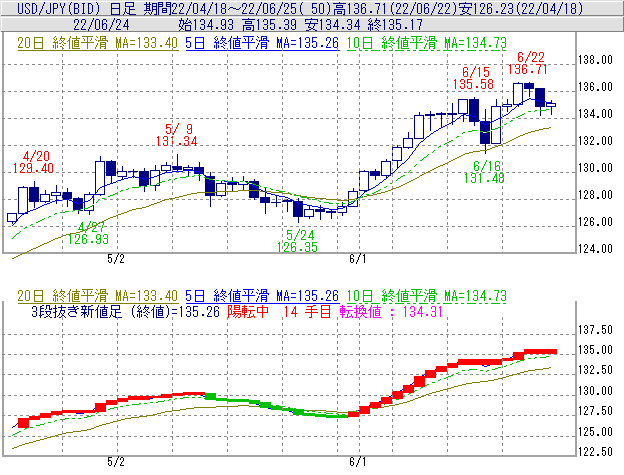Click the 132.50 axis label in lower chart

(x=595, y=370)
